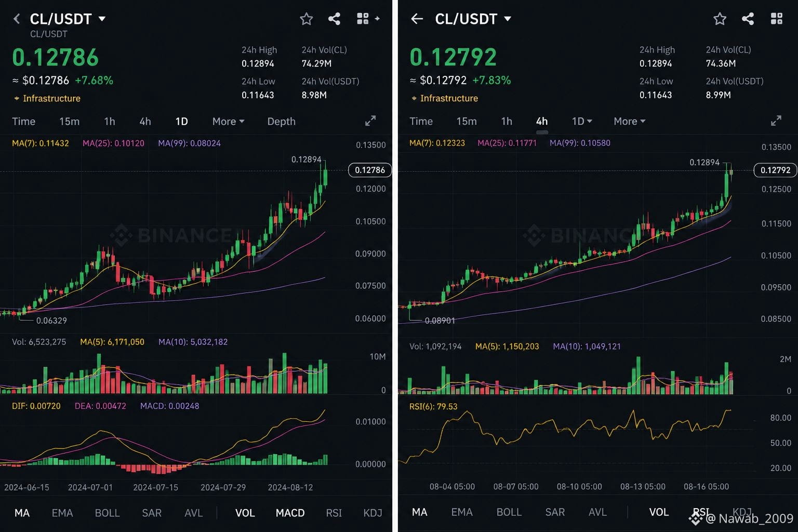This screenshot has height=532, width=798.
Task: Go back using left panel arrow
Action: (17, 19)
